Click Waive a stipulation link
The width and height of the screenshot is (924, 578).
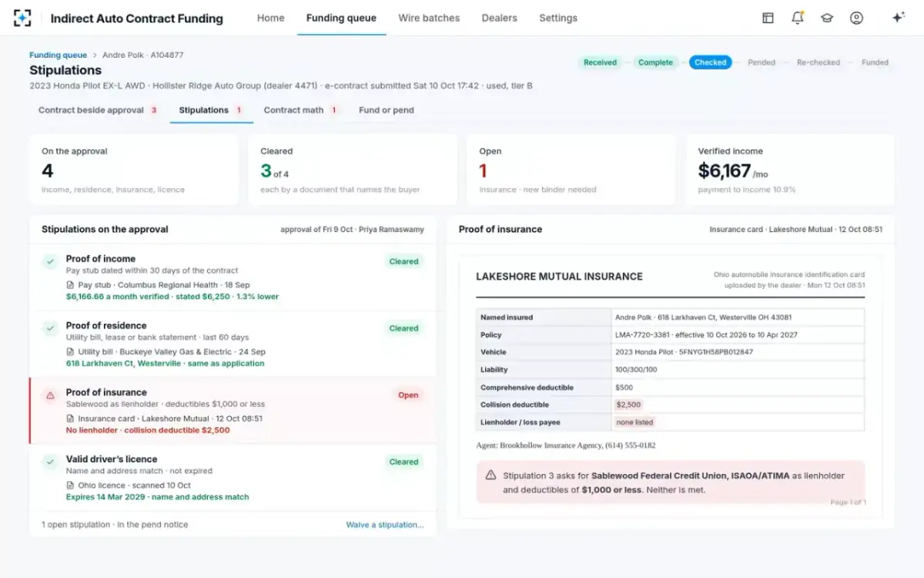click(385, 525)
